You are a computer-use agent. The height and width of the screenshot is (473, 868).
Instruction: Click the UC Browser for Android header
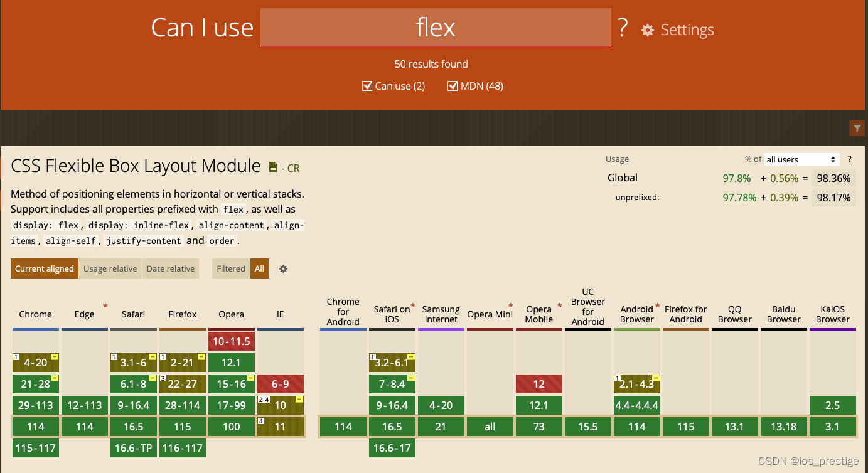tap(588, 307)
